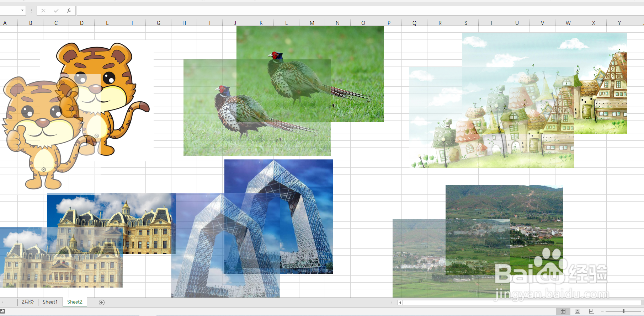Select column S header
644x316 pixels.
[x=466, y=23]
